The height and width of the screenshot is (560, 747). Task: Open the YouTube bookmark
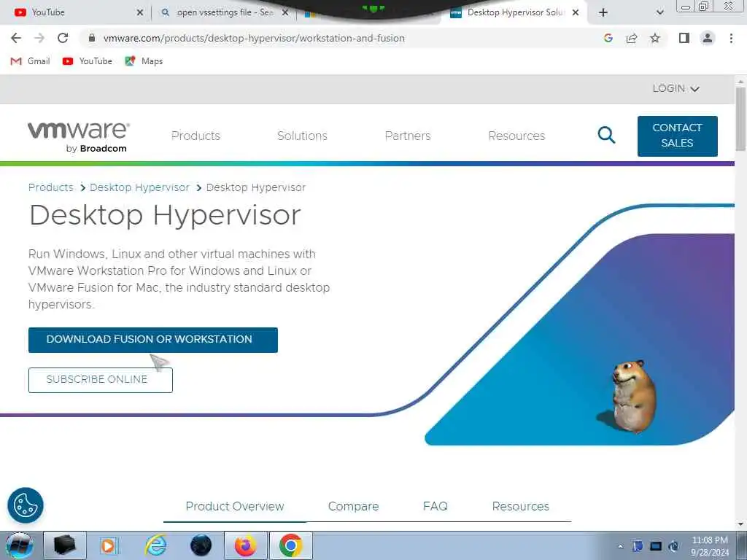pyautogui.click(x=88, y=61)
